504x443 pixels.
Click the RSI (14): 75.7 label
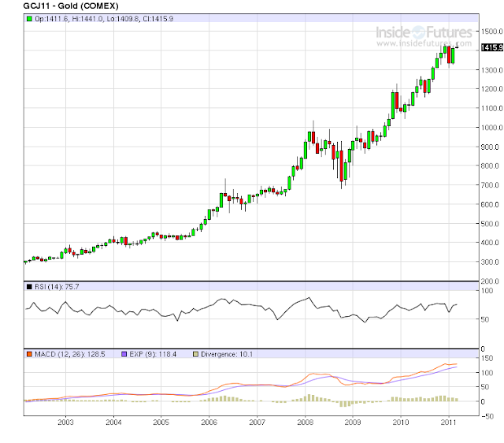(57, 287)
